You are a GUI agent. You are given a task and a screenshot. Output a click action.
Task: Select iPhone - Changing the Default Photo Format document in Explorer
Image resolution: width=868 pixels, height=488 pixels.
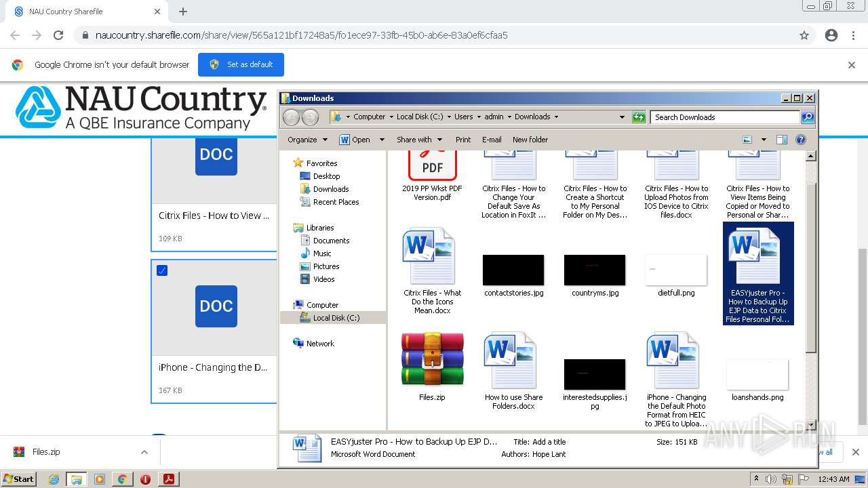tap(676, 380)
